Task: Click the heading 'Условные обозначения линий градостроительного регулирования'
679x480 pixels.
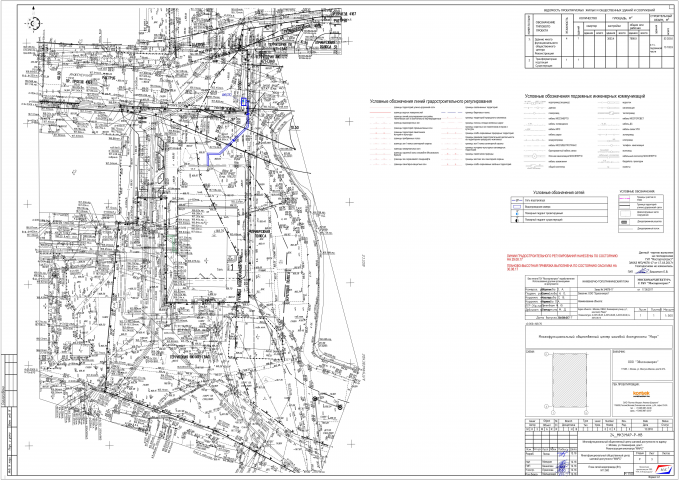Action: pos(431,102)
